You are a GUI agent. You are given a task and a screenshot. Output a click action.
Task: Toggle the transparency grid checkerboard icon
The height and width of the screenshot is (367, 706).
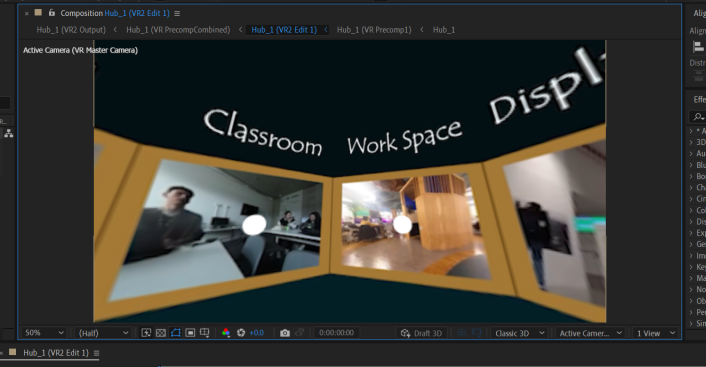pyautogui.click(x=161, y=333)
